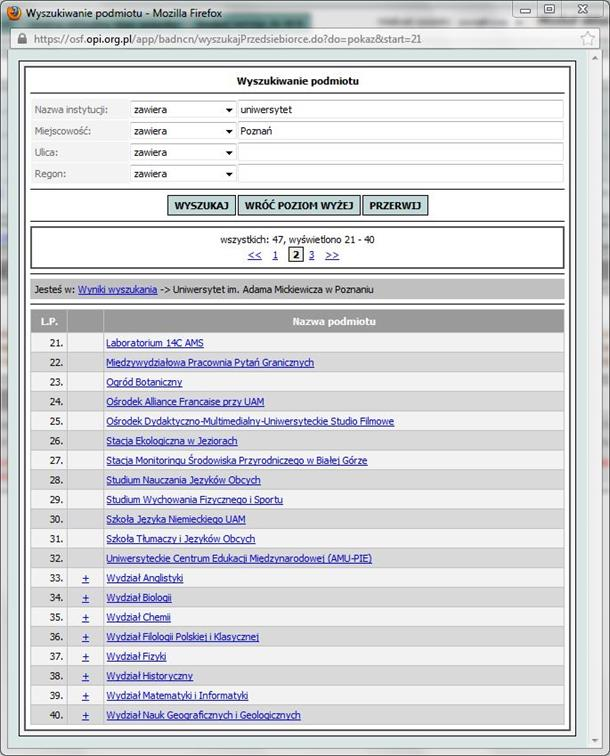Click row number 40. cell
Image resolution: width=610 pixels, height=756 pixels.
49,716
